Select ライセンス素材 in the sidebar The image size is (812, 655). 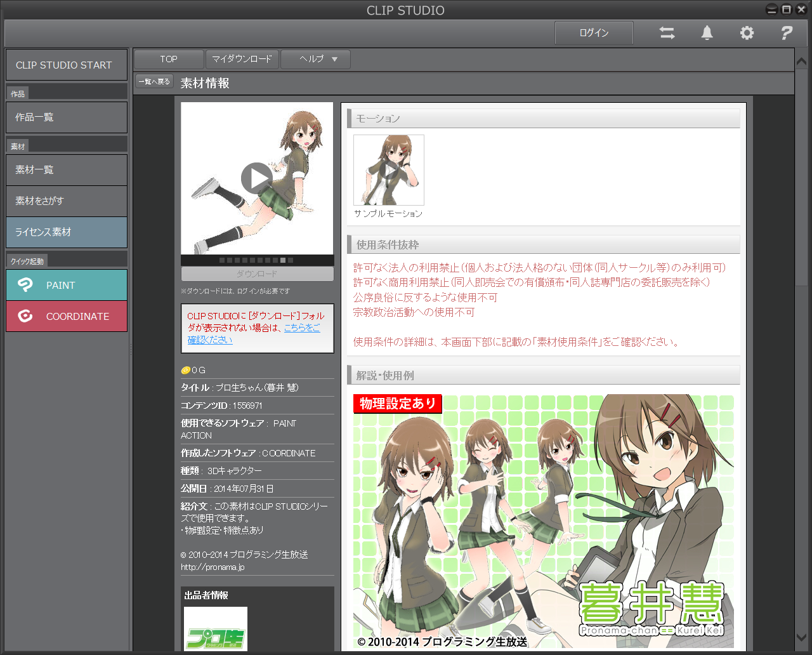[67, 232]
